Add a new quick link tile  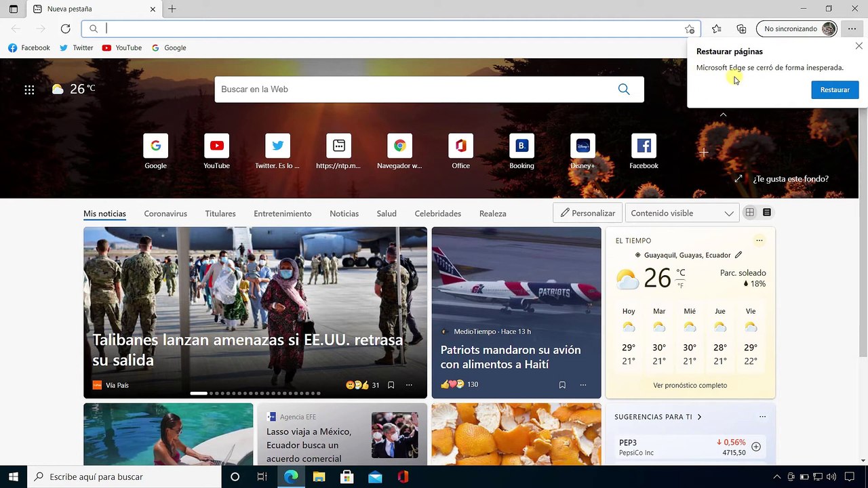(x=703, y=152)
